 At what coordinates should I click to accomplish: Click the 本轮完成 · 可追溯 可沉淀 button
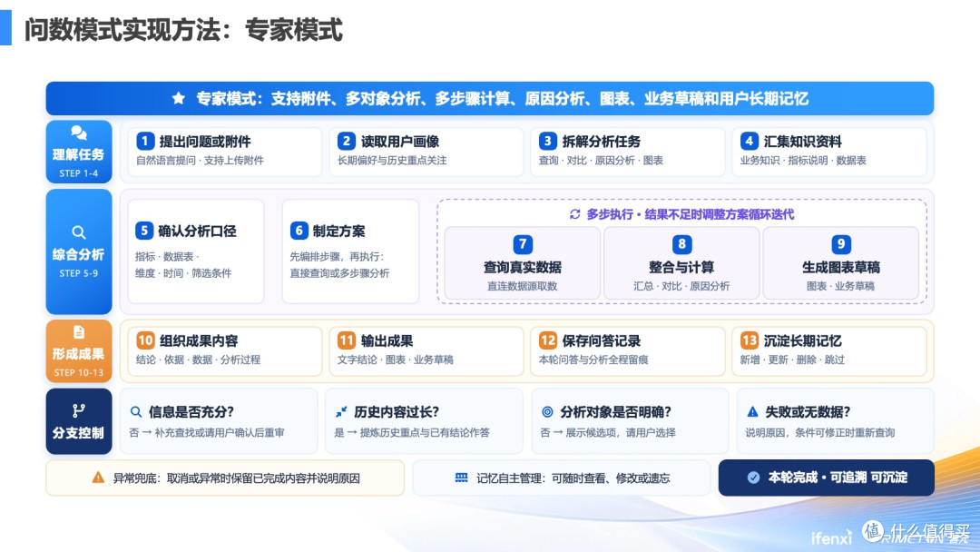[827, 478]
